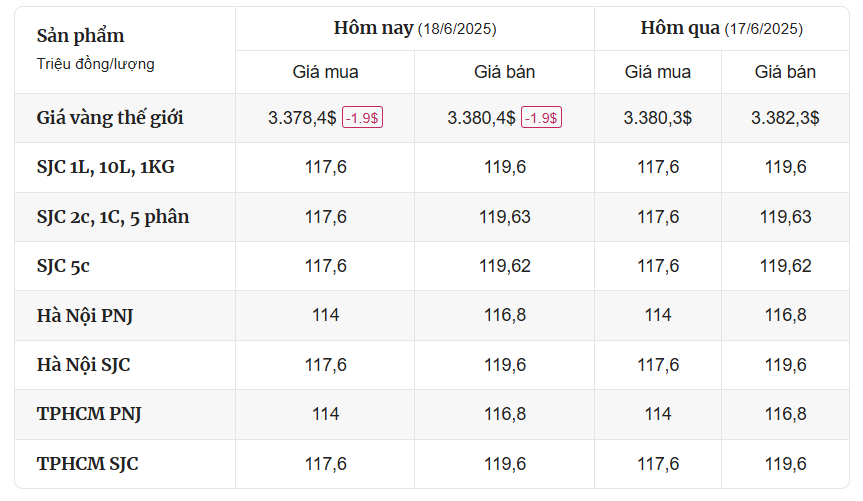Click the world gold buy price 3.378,4$
The image size is (863, 501).
pos(302,118)
